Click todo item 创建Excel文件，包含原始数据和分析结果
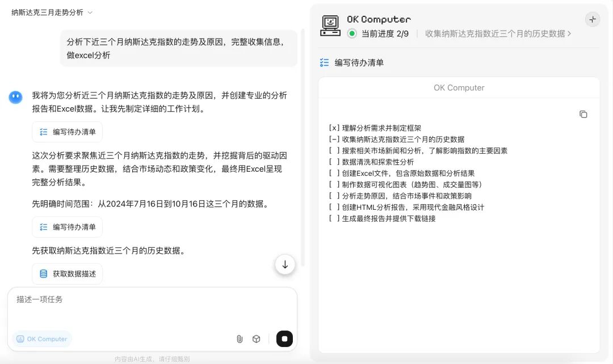Image resolution: width=613 pixels, height=364 pixels. pyautogui.click(x=401, y=173)
